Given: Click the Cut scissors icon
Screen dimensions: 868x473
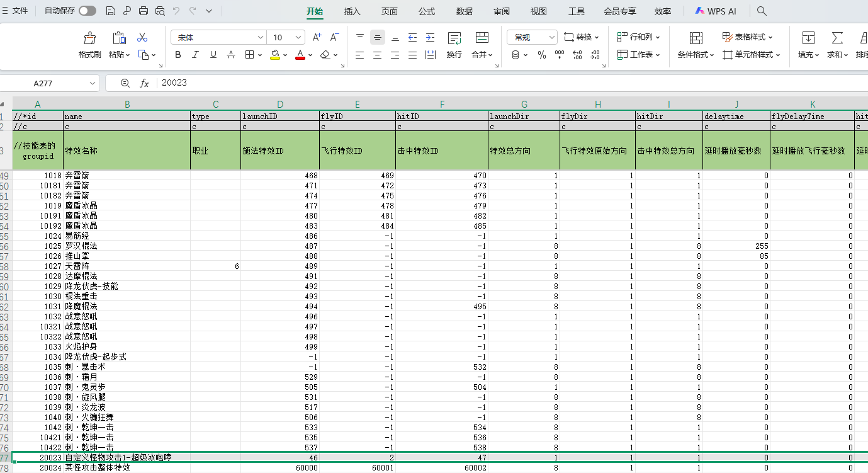Looking at the screenshot, I should coord(142,38).
